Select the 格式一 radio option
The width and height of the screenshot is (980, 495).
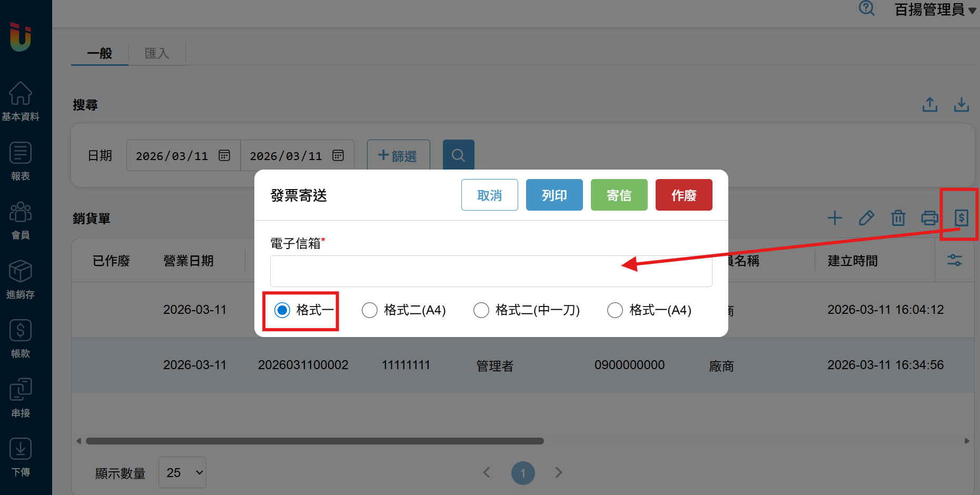(x=283, y=310)
